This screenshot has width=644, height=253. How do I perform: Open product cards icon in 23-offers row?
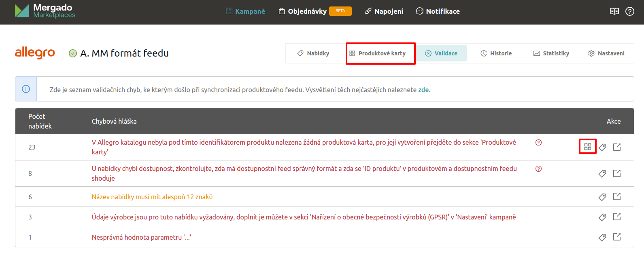[x=588, y=147]
